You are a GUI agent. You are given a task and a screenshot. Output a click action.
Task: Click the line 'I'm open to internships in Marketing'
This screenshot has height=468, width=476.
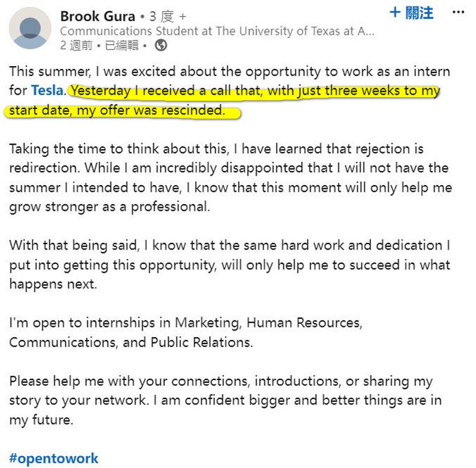tap(186, 323)
